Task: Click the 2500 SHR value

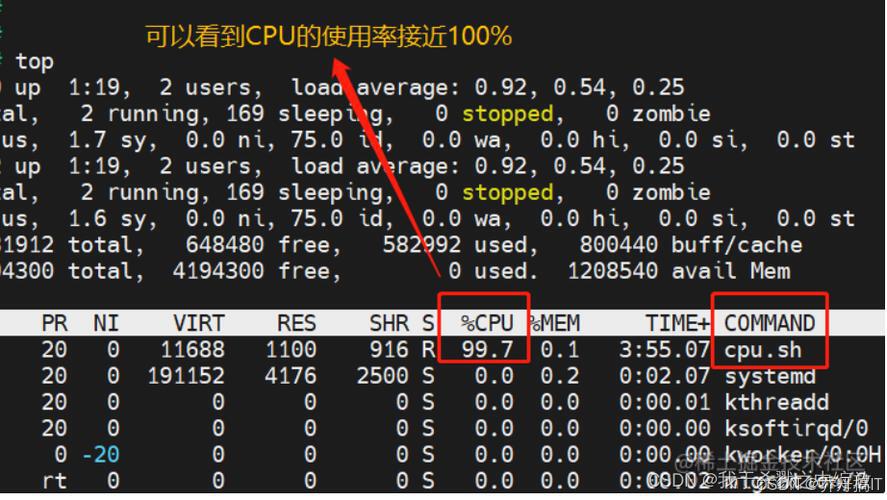Action: pyautogui.click(x=382, y=376)
